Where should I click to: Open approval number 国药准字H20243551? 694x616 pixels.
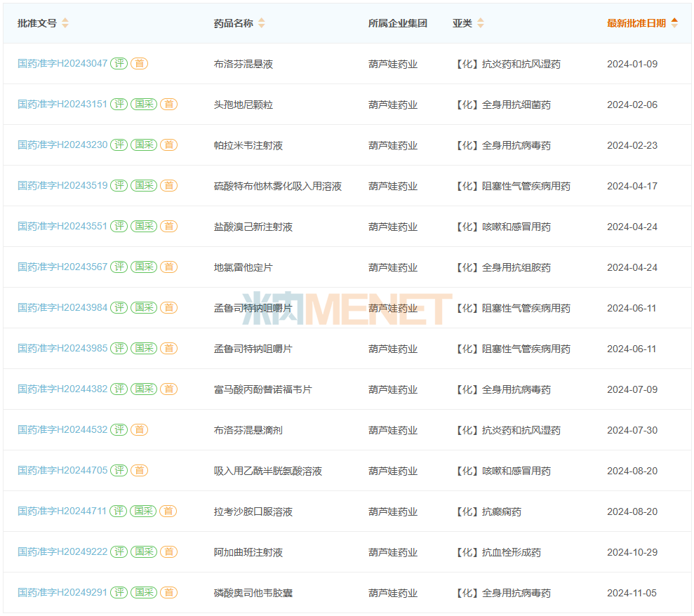(x=62, y=227)
